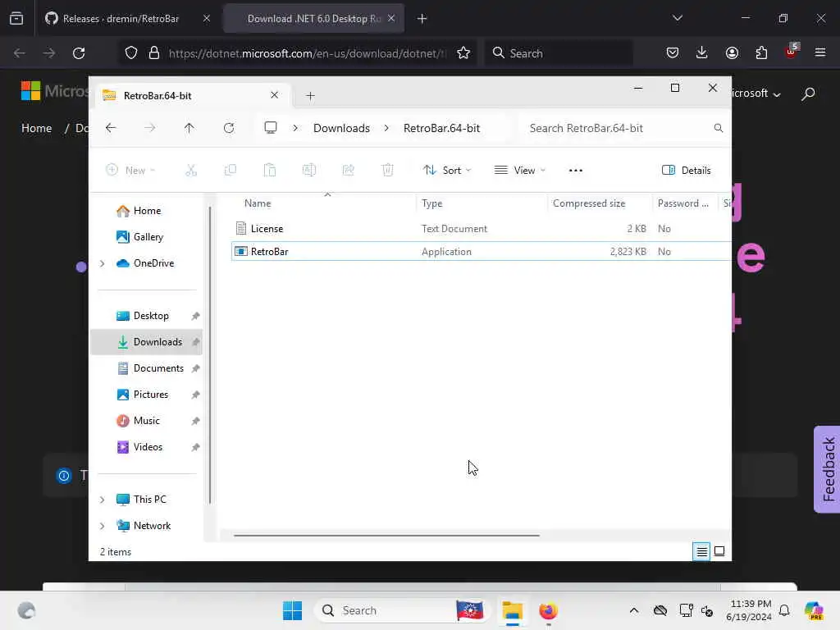The image size is (840, 630).
Task: Click the site padlock security icon
Action: click(x=154, y=53)
